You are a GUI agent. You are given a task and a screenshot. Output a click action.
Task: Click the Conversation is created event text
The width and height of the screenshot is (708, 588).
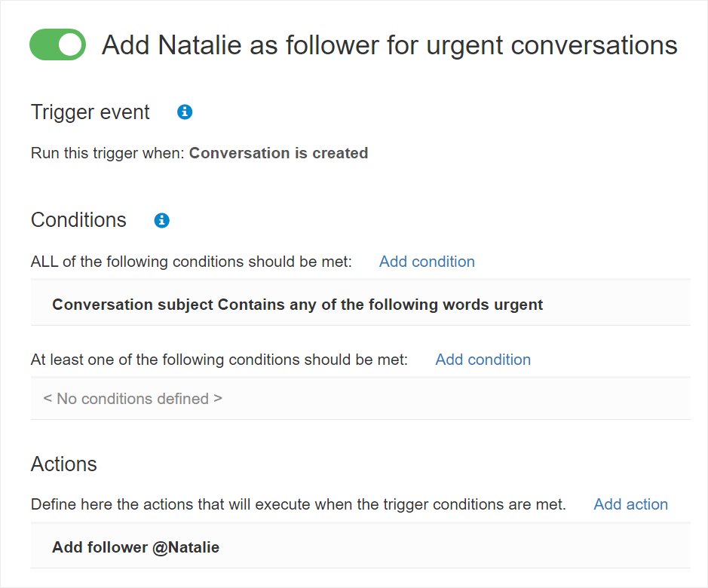coord(278,153)
